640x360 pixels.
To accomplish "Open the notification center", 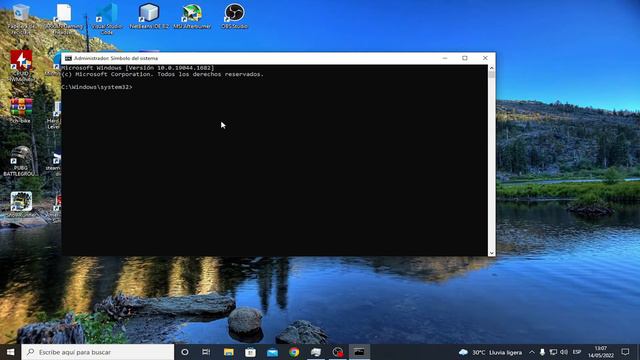I will pos(625,352).
